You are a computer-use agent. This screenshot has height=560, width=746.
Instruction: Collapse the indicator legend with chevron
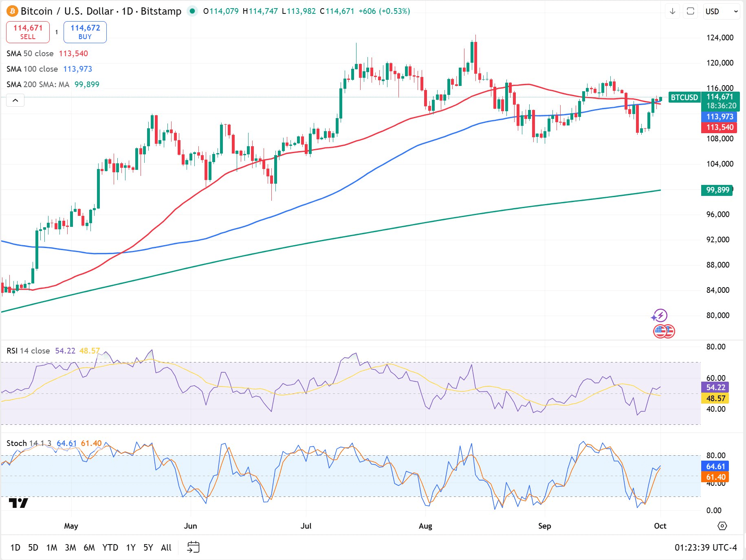[15, 100]
